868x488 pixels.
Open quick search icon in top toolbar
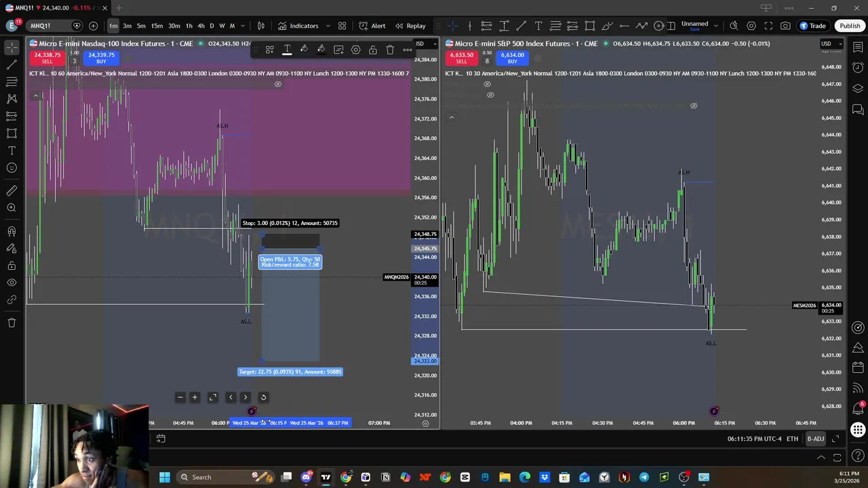click(734, 26)
